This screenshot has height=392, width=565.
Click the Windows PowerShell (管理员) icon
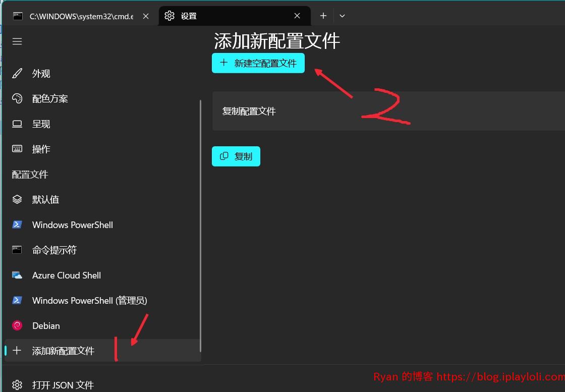[17, 300]
